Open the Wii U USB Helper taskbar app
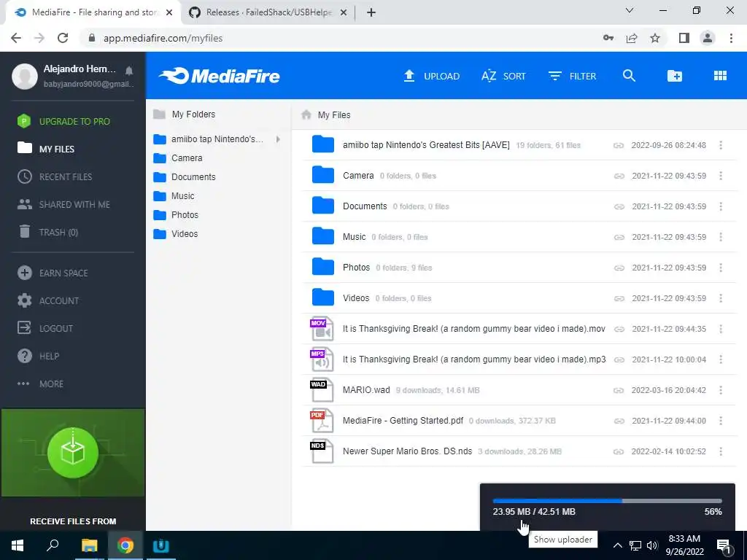This screenshot has height=560, width=747. tap(160, 545)
